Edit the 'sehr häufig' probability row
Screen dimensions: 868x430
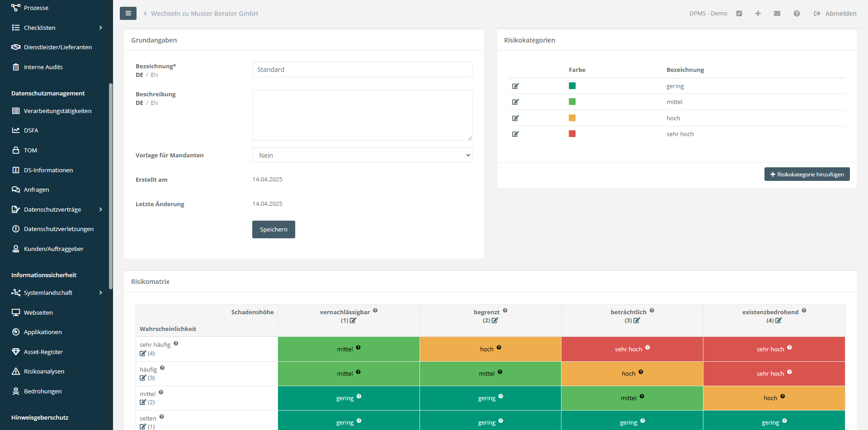[143, 354]
